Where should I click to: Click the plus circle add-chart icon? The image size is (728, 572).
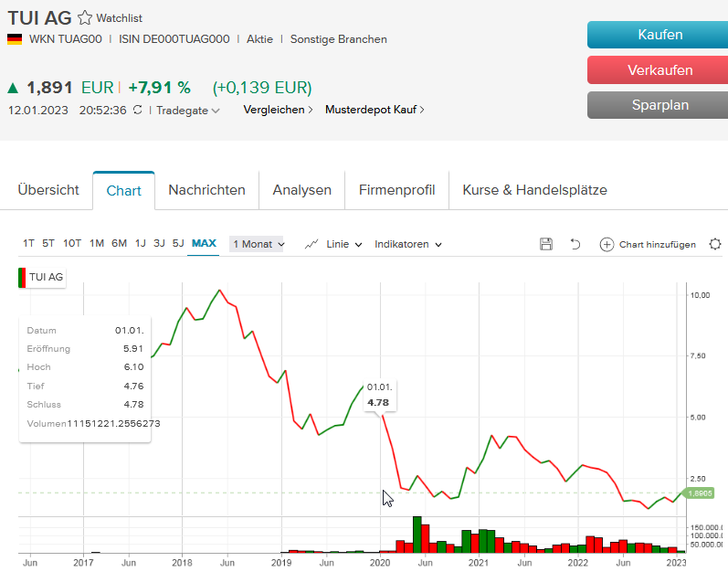pyautogui.click(x=607, y=244)
